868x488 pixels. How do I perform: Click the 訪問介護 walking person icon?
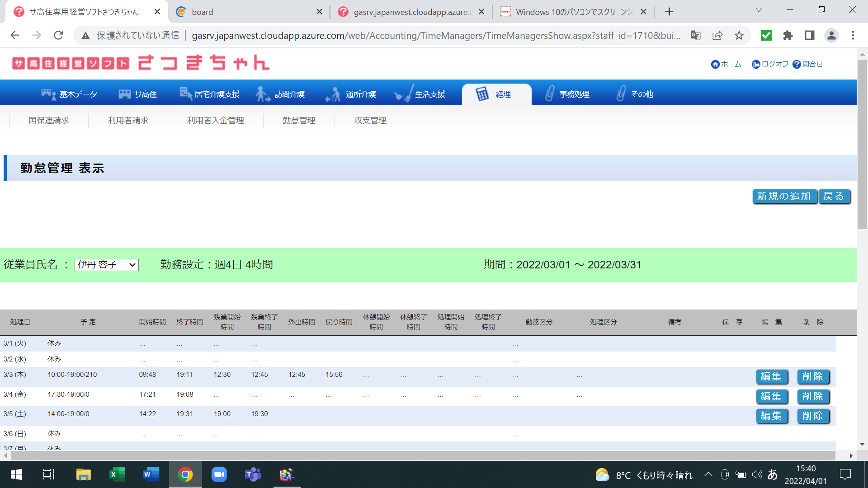coord(262,94)
